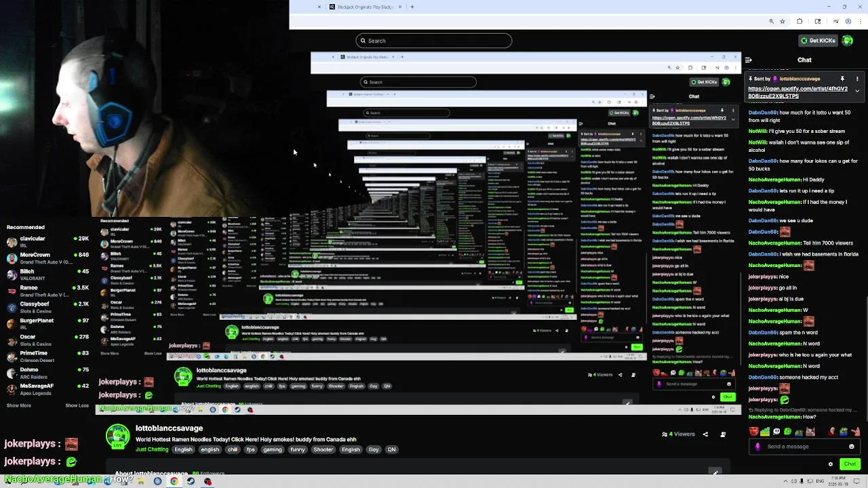Image resolution: width=868 pixels, height=488 pixels.
Task: Send message with green Chat button
Action: point(850,464)
